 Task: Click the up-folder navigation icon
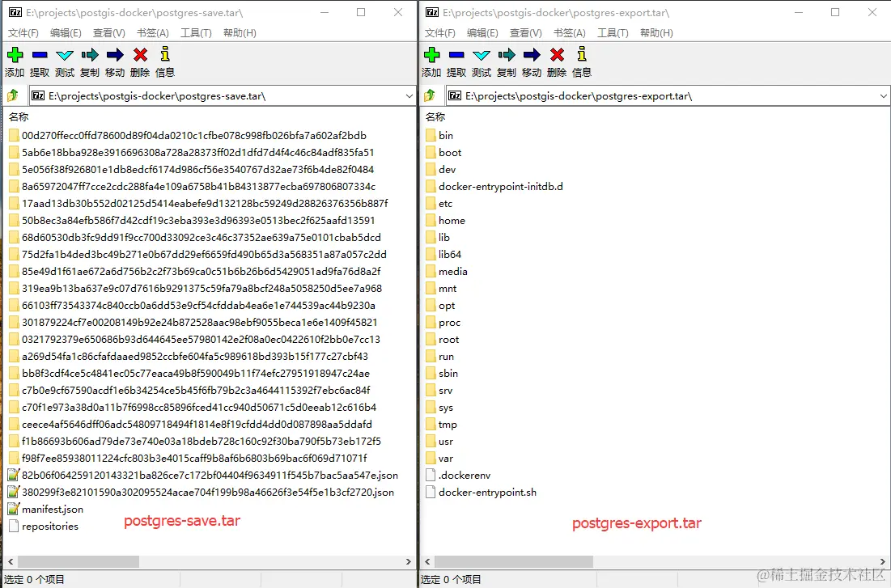point(11,95)
